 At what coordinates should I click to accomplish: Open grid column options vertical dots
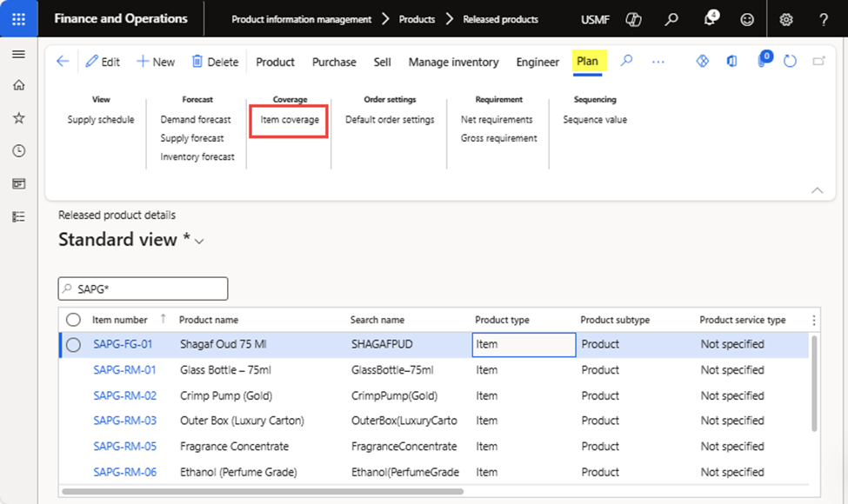pos(813,321)
